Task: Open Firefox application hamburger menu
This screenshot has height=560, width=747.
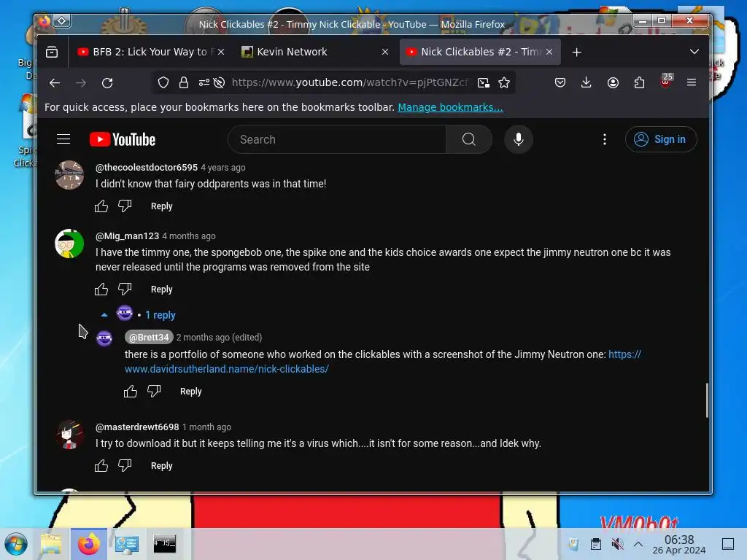Action: pyautogui.click(x=692, y=82)
